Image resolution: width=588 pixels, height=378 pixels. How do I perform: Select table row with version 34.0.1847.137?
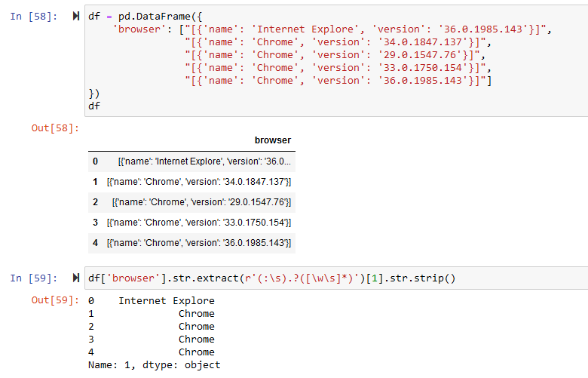pos(191,182)
